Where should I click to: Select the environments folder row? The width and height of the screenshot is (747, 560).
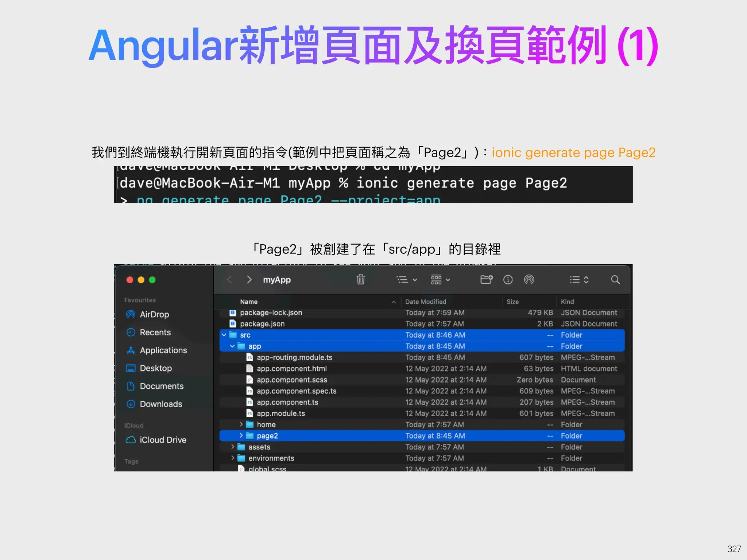pos(422,458)
